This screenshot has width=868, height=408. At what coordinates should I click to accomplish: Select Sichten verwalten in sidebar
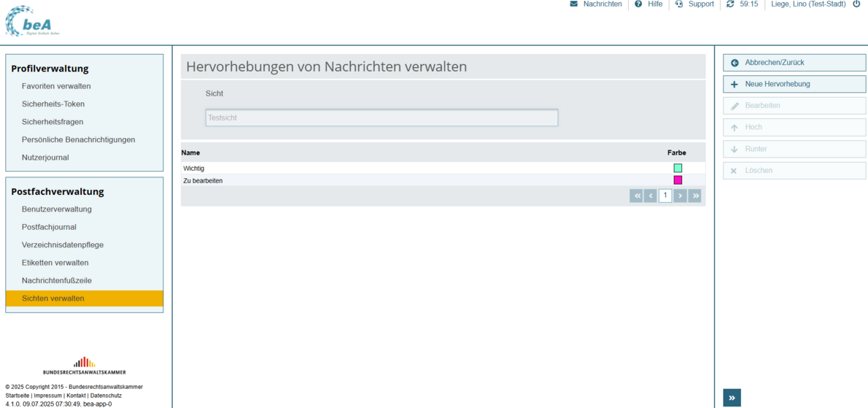tap(53, 299)
